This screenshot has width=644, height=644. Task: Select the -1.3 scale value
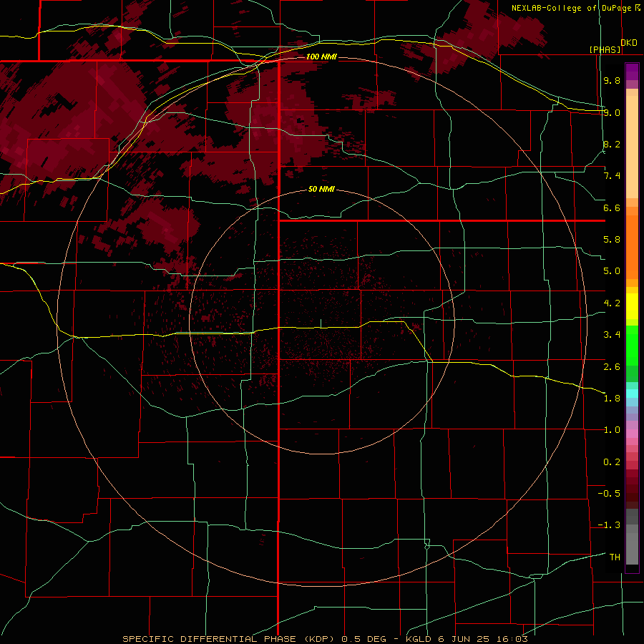[609, 525]
